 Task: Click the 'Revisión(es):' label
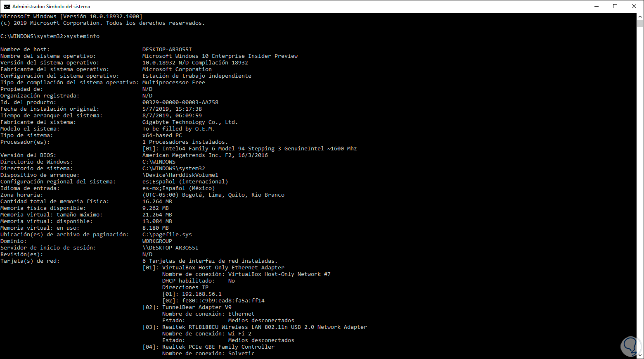(22, 254)
